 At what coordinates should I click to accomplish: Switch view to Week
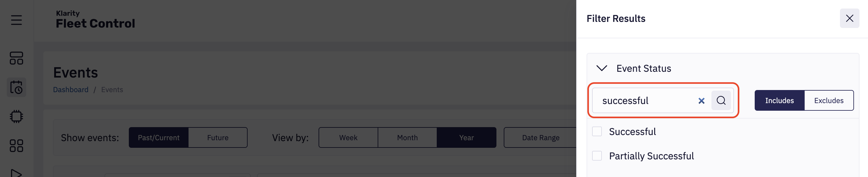click(348, 138)
